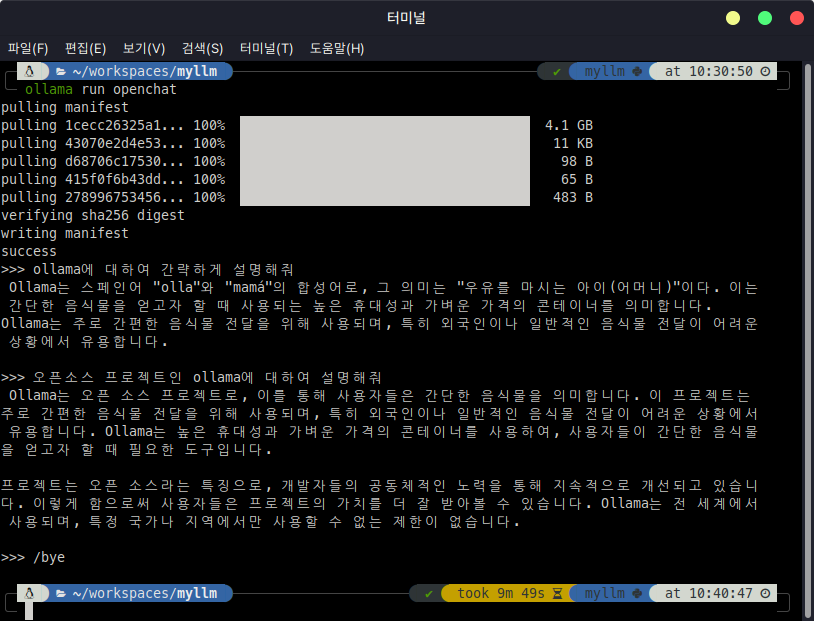Click the 'pulling 278996753456' line
Image resolution: width=814 pixels, height=621 pixels.
point(113,197)
